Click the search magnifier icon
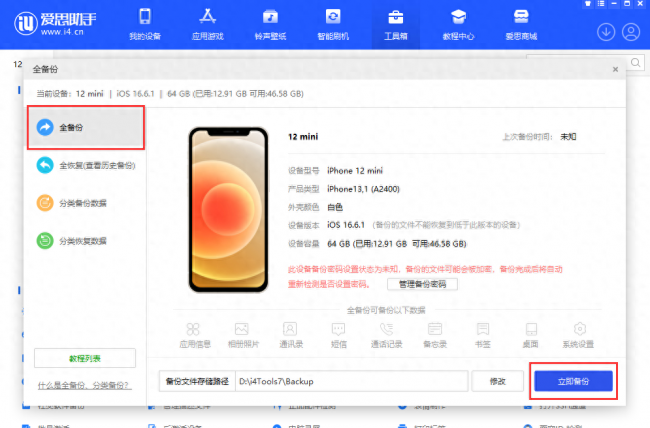 [635, 63]
